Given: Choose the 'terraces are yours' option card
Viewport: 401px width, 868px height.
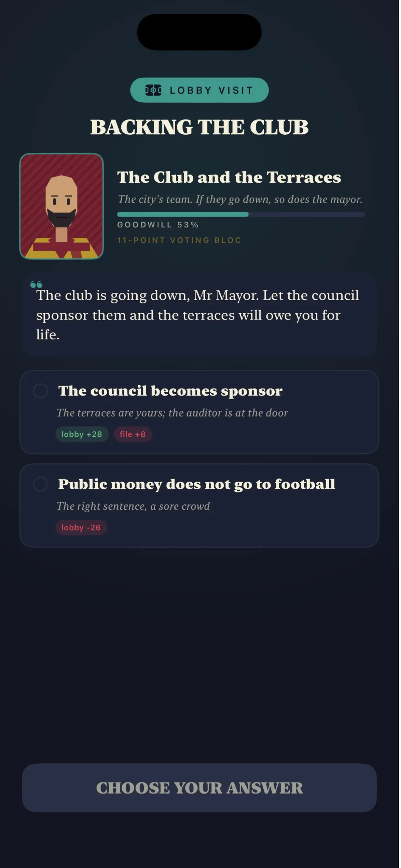Looking at the screenshot, I should [199, 412].
